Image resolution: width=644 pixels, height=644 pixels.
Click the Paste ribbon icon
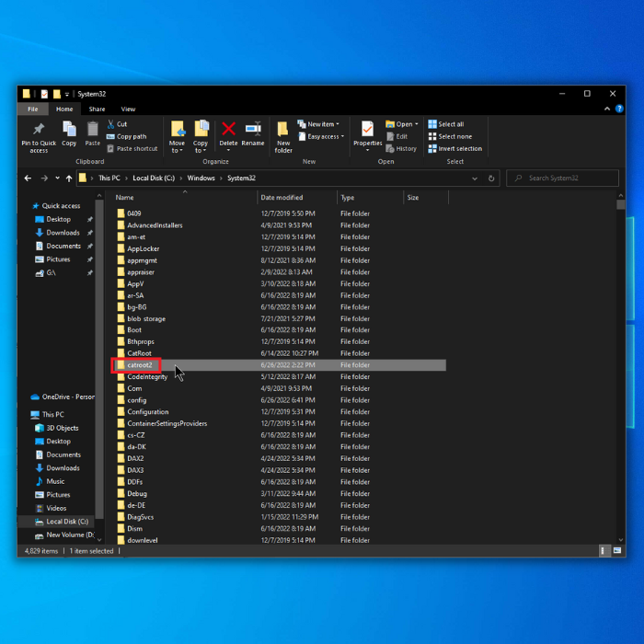tap(92, 129)
